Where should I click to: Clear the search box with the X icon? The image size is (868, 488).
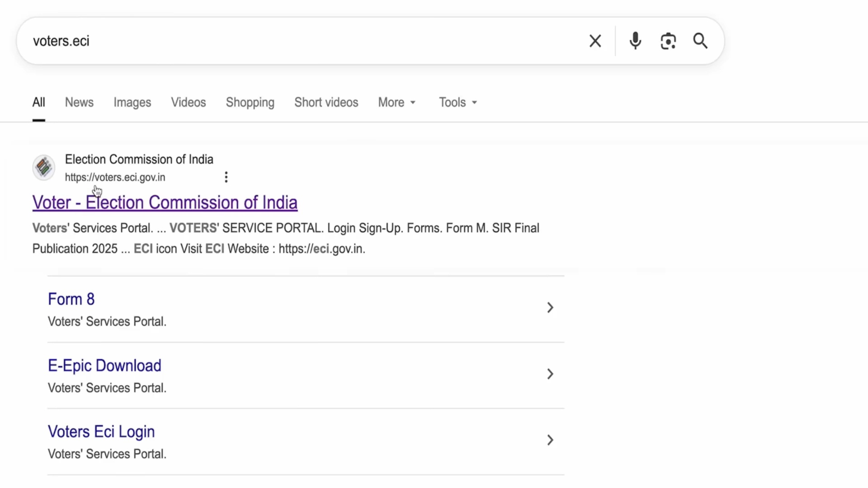595,41
